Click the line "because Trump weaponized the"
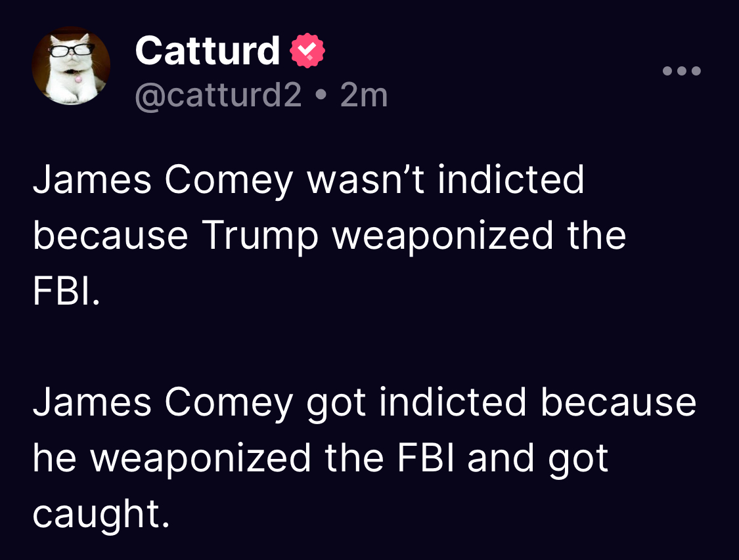 click(329, 236)
